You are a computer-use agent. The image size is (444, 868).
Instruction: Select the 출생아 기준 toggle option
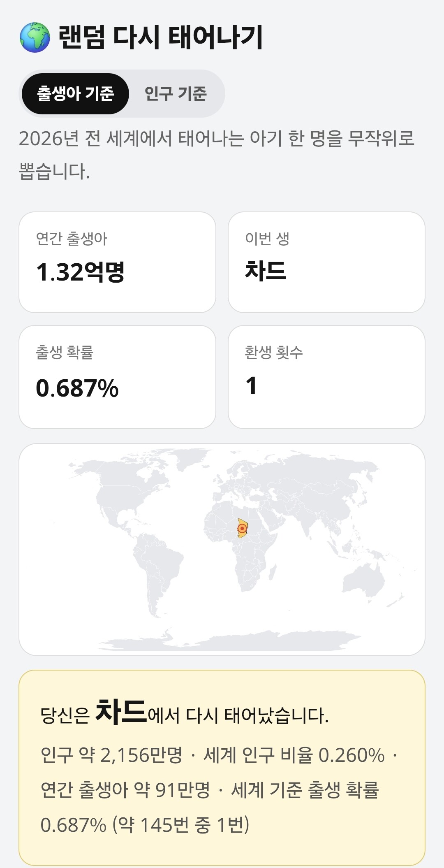[x=75, y=94]
